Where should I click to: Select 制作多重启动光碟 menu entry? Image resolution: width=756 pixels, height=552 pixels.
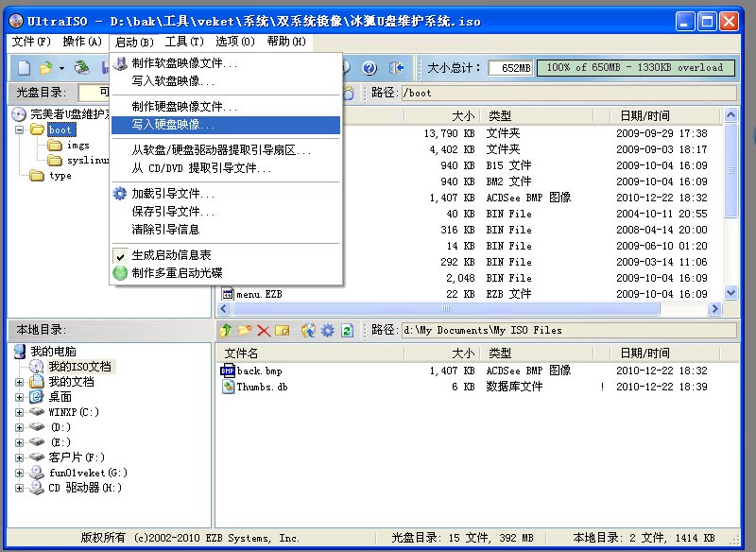[226, 273]
